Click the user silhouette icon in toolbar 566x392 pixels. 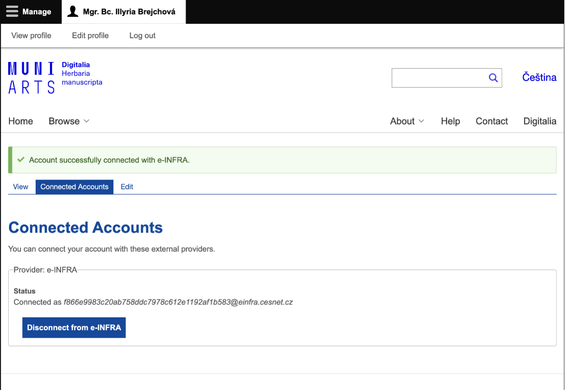pyautogui.click(x=73, y=11)
